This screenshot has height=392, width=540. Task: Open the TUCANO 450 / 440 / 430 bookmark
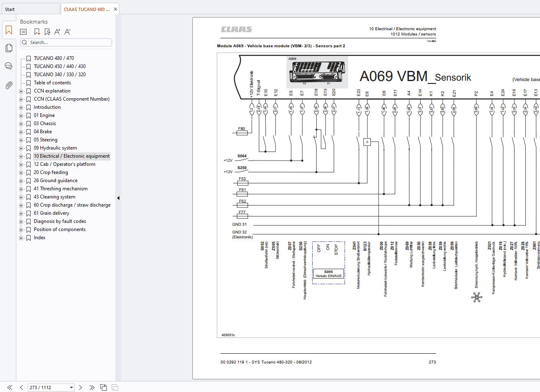pos(60,66)
